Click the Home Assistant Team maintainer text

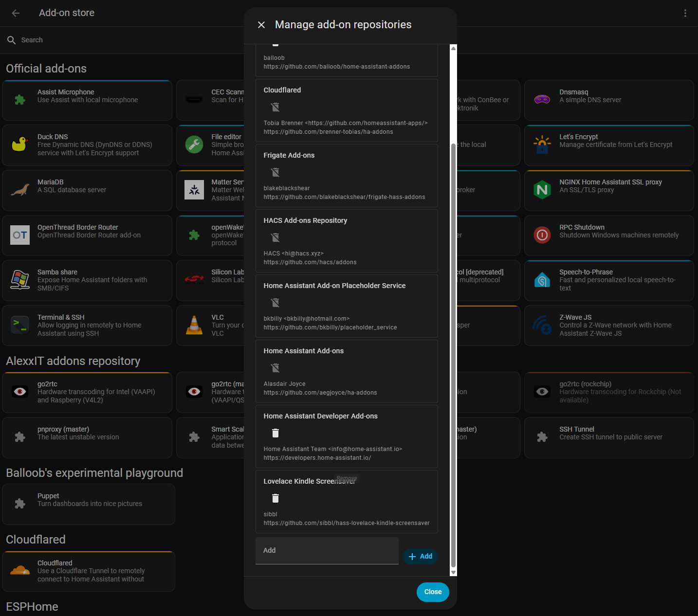pos(333,449)
